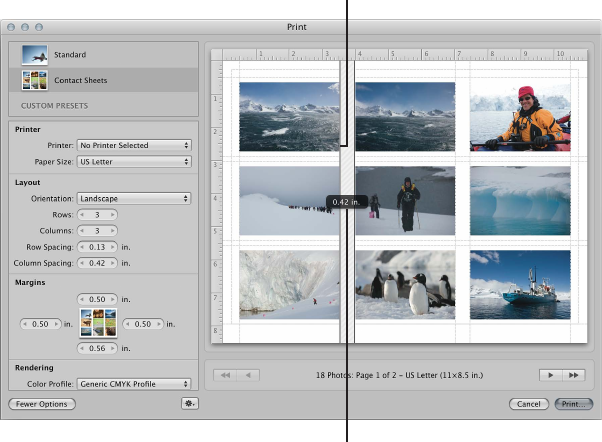Click the Rows value field
Screen dimensions: 602x442
[x=98, y=215]
